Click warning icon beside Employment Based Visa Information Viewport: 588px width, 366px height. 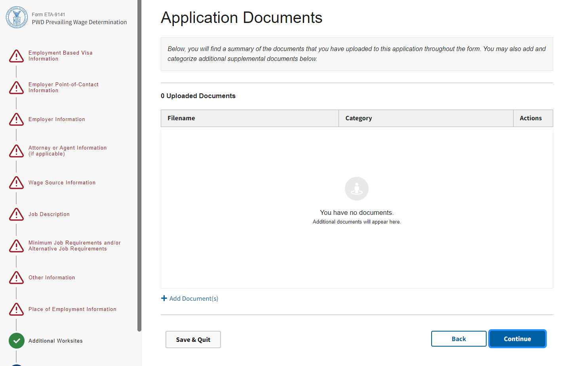(16, 56)
